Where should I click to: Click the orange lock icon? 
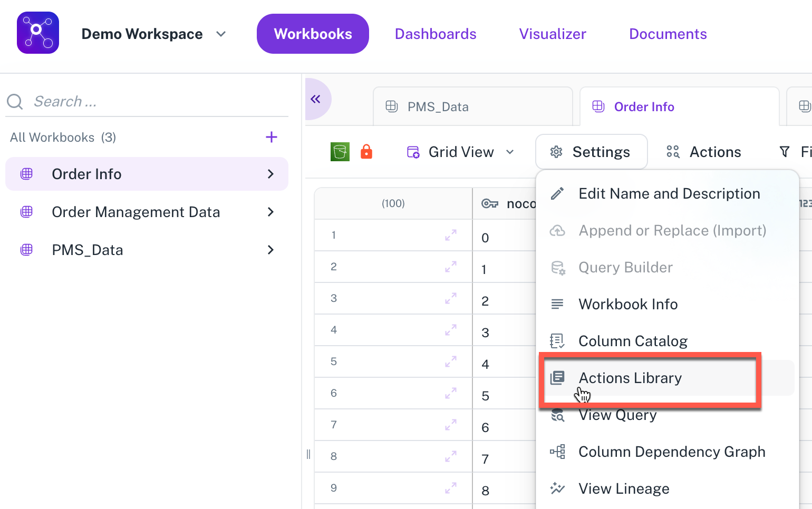click(x=366, y=152)
